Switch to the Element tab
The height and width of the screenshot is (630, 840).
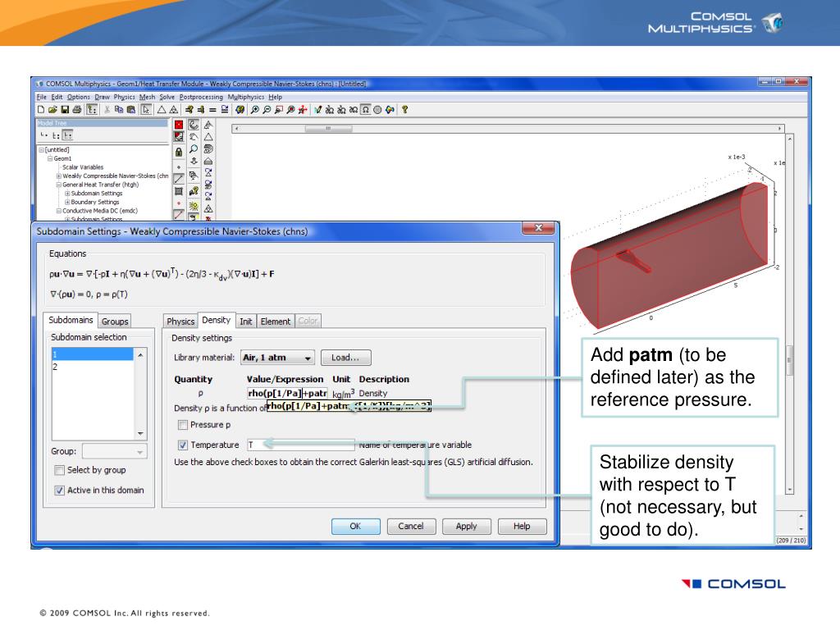point(276,322)
